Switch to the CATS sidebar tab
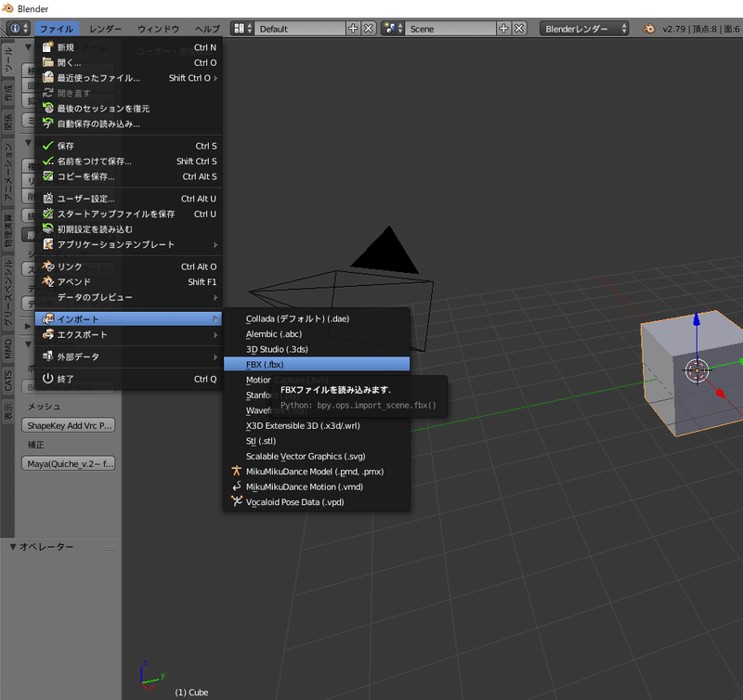 (x=7, y=382)
